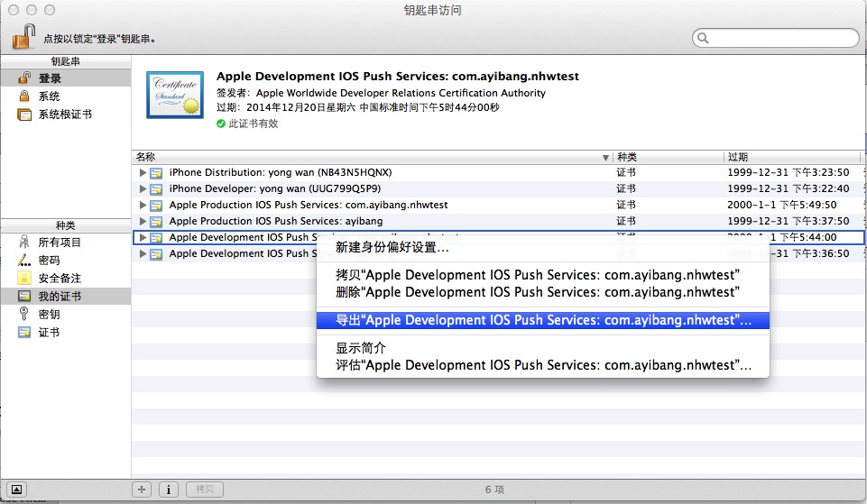Click certificate icon of iPhone Distribution row

[156, 173]
